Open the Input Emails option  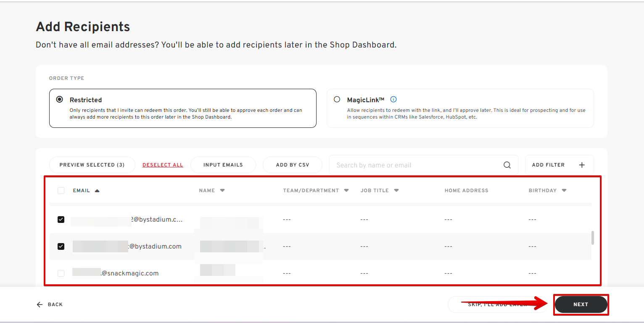pyautogui.click(x=223, y=165)
